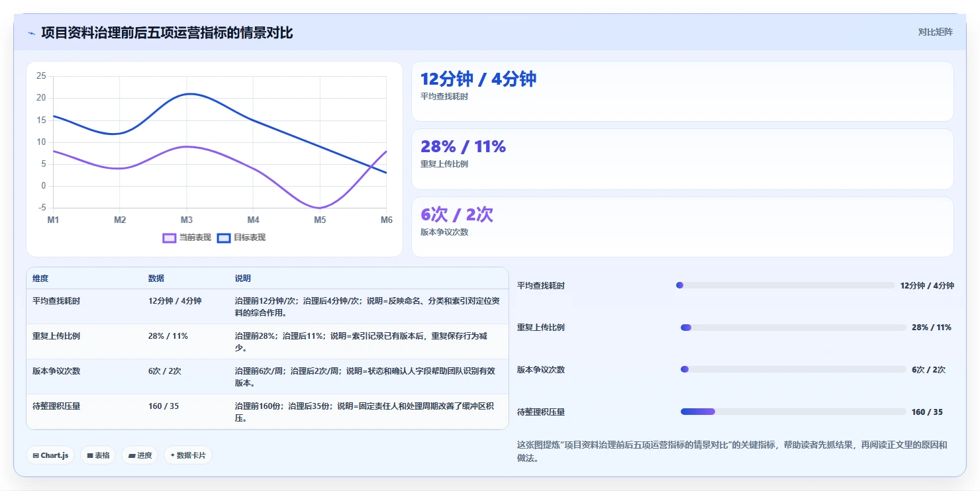Click the 说明 column header
Image resolution: width=980 pixels, height=491 pixels.
[x=243, y=279]
